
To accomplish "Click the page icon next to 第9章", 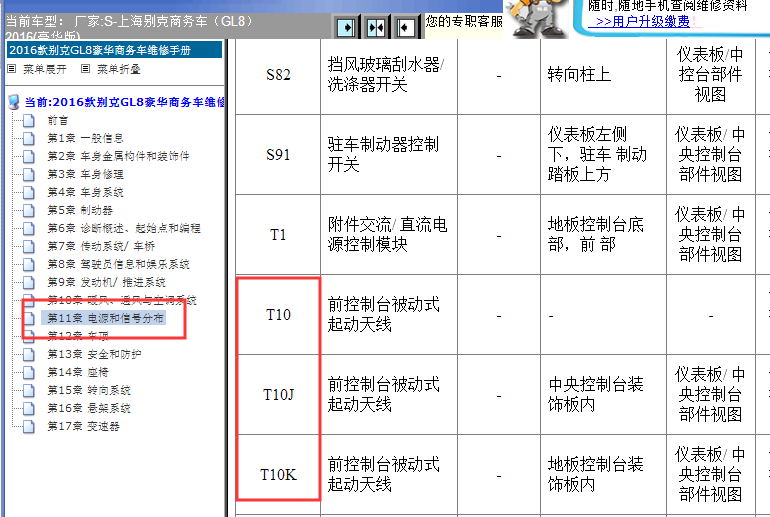I will 29,283.
